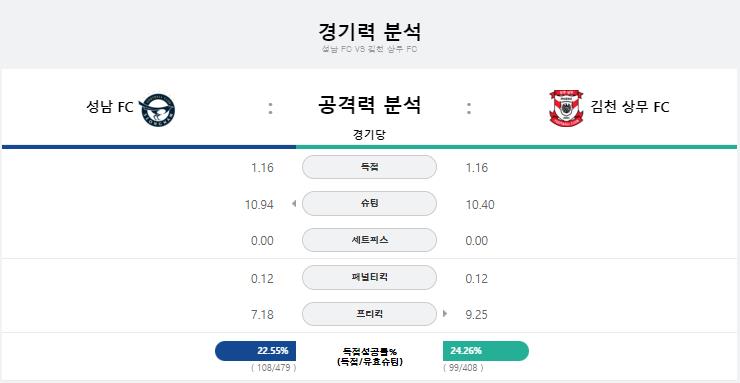This screenshot has width=740, height=383.
Task: Select the 프리킥 stat pill button
Action: click(369, 314)
